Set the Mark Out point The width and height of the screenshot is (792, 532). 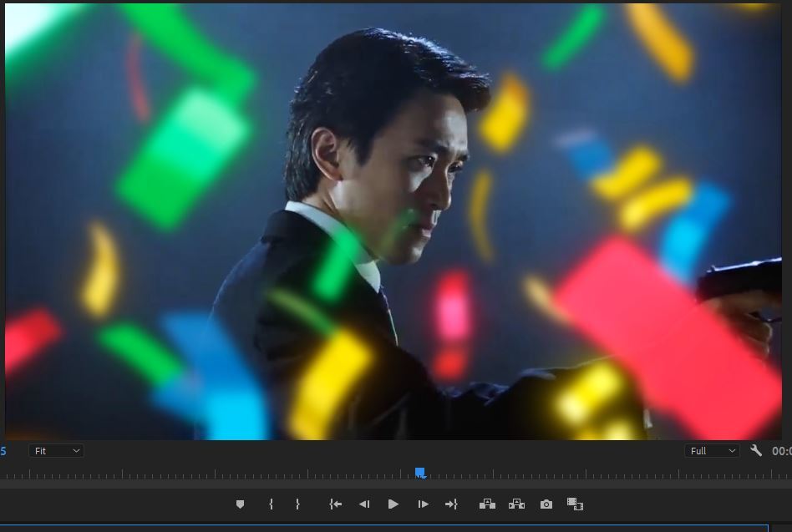[x=297, y=504]
